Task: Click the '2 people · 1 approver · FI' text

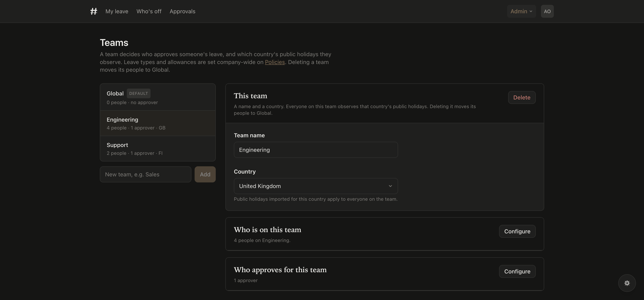Action: (134, 153)
